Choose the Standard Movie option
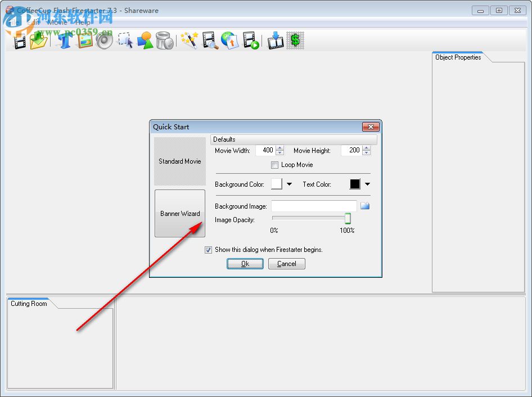Screen dimensions: 532x397 [180, 161]
